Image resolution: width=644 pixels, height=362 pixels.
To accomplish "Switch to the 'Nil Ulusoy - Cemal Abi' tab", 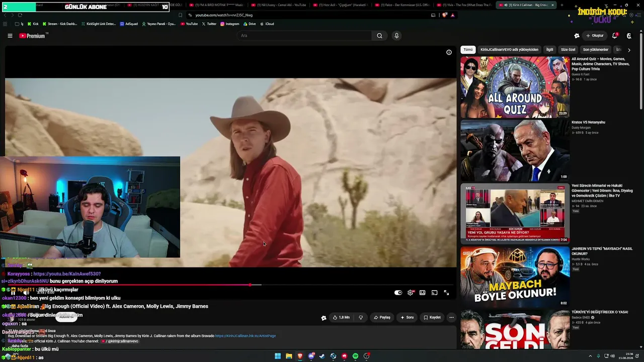I will tap(278, 5).
